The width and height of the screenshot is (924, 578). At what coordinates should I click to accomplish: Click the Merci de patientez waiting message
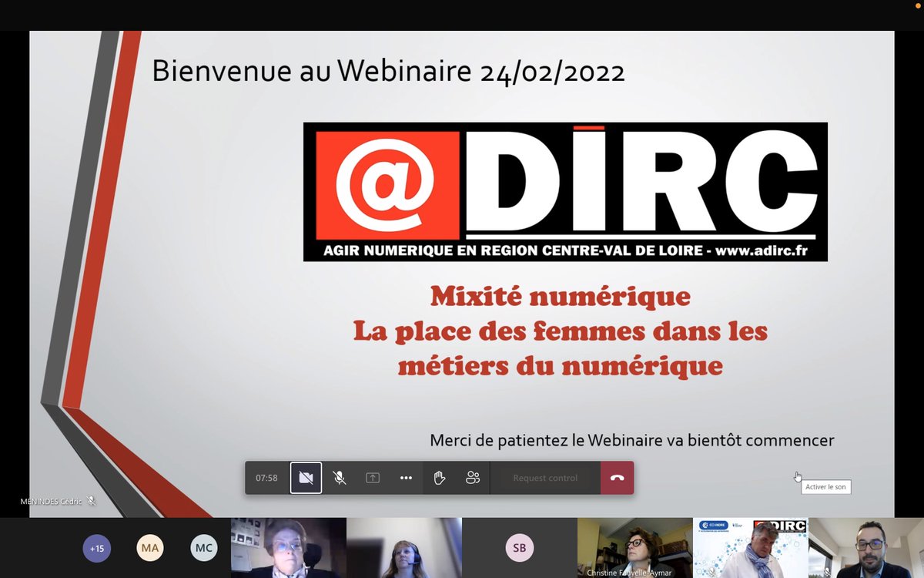(x=632, y=441)
